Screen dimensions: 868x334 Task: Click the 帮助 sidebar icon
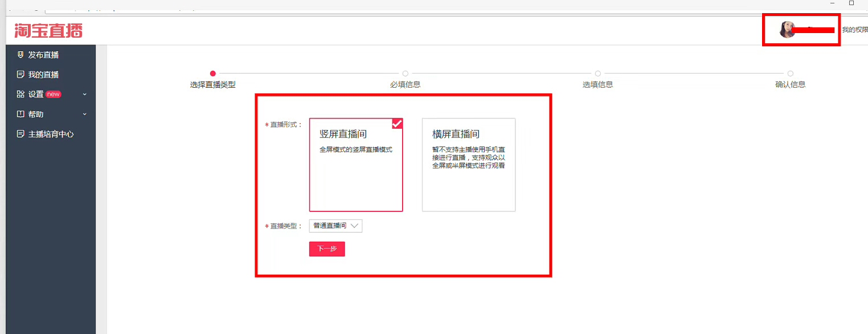[x=21, y=114]
